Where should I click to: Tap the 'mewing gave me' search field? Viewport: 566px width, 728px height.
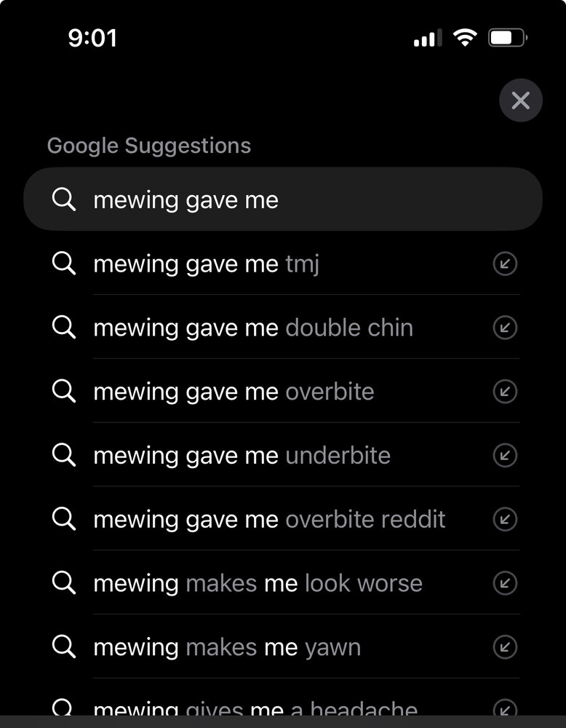coord(291,199)
